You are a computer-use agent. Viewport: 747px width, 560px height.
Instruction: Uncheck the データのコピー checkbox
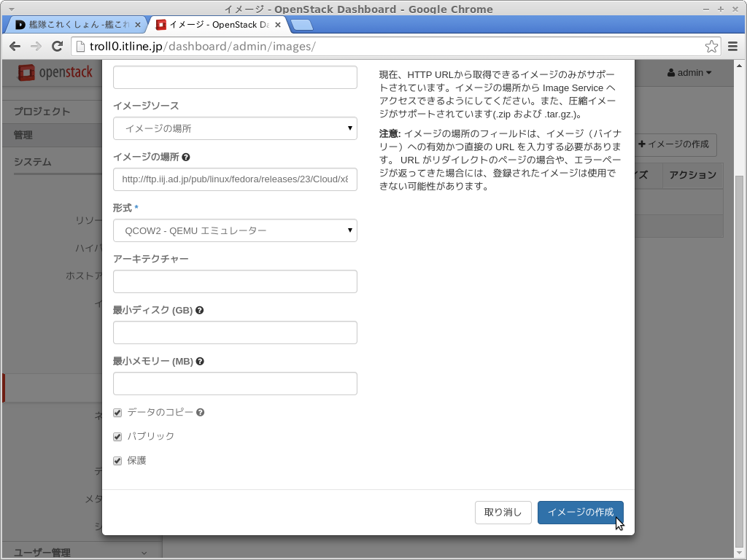[117, 413]
